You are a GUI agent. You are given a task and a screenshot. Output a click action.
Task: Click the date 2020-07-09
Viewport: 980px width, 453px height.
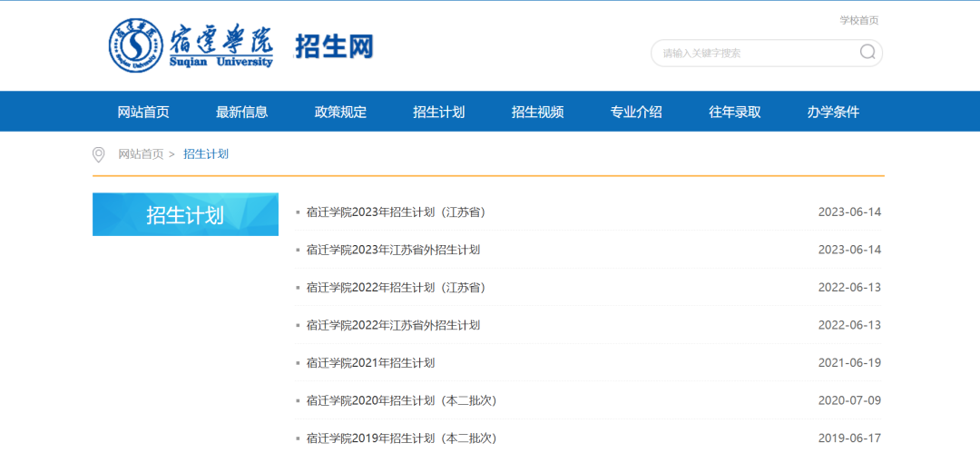pyautogui.click(x=849, y=400)
